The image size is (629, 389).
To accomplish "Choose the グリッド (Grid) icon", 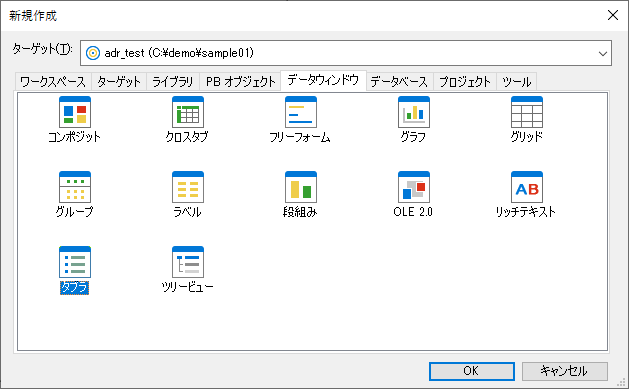I will pyautogui.click(x=527, y=112).
